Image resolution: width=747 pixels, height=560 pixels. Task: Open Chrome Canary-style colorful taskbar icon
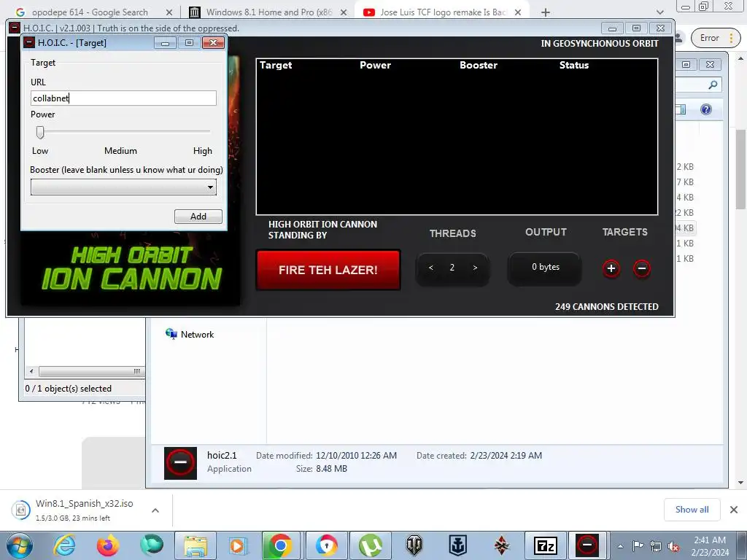click(x=326, y=545)
